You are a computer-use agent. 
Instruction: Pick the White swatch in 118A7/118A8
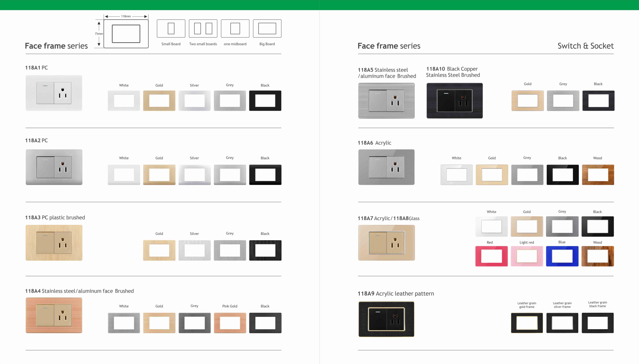pyautogui.click(x=491, y=226)
